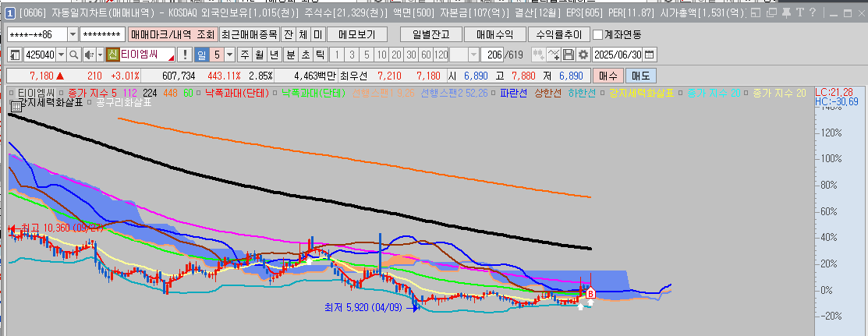Click the 미 button
This screenshot has width=868, height=336.
tap(317, 35)
